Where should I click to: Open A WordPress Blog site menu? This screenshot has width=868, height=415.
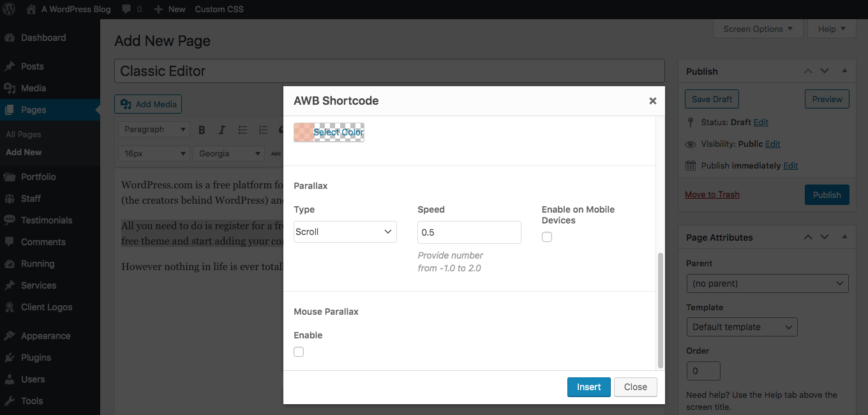click(68, 9)
